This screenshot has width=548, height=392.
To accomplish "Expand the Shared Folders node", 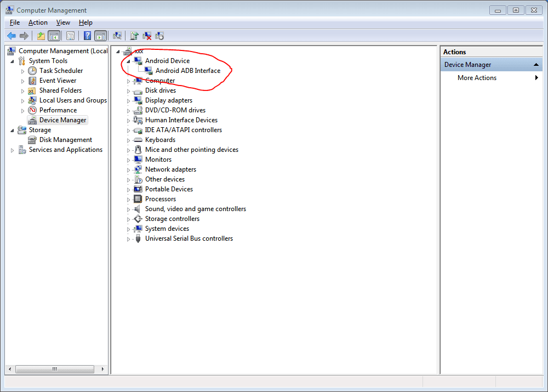I will coord(22,91).
